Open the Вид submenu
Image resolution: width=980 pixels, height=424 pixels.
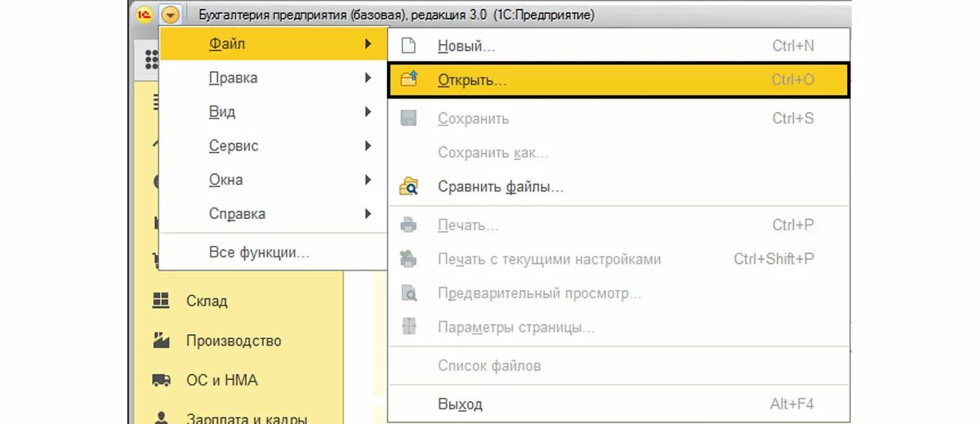click(x=222, y=112)
